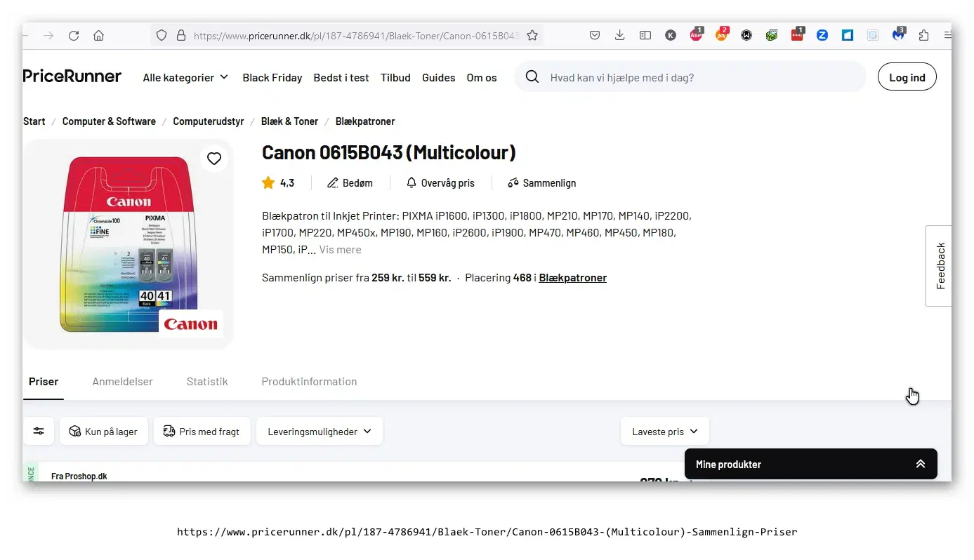Open Computerudstyr breadcrumb
The image size is (974, 560).
click(x=209, y=121)
